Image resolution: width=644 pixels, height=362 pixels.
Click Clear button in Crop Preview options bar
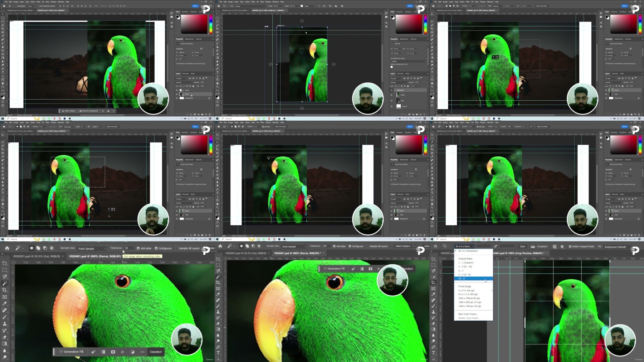coord(522,246)
